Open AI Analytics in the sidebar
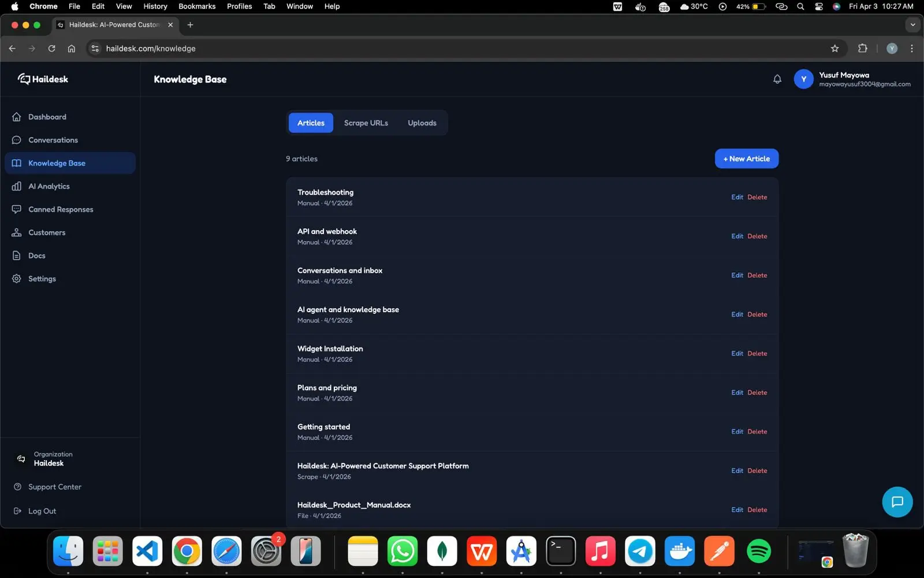The image size is (924, 578). tap(70, 186)
